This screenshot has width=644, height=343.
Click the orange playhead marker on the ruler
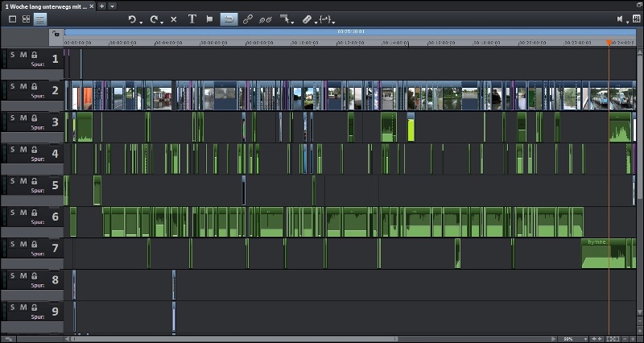point(609,42)
